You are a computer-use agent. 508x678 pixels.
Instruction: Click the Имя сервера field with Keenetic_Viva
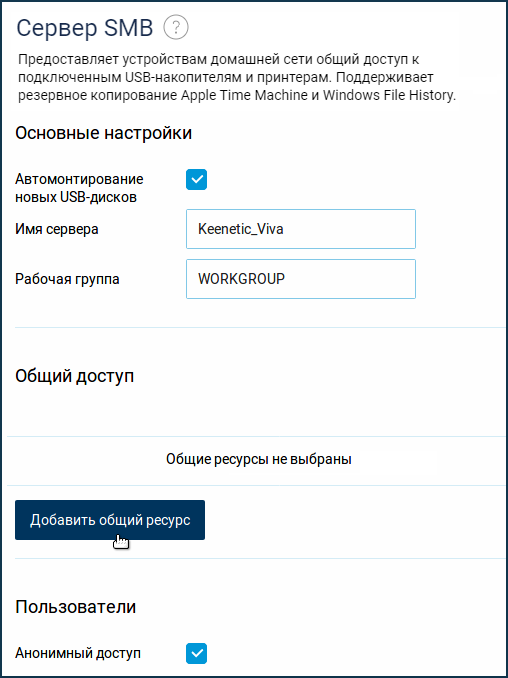301,229
